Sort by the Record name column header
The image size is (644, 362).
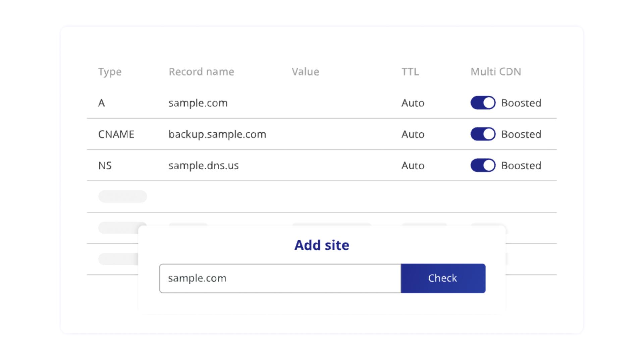(201, 72)
